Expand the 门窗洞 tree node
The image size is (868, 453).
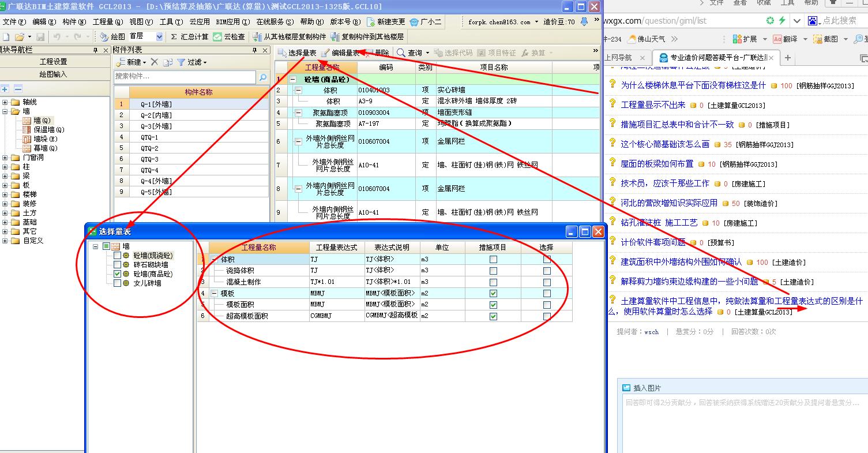click(5, 158)
